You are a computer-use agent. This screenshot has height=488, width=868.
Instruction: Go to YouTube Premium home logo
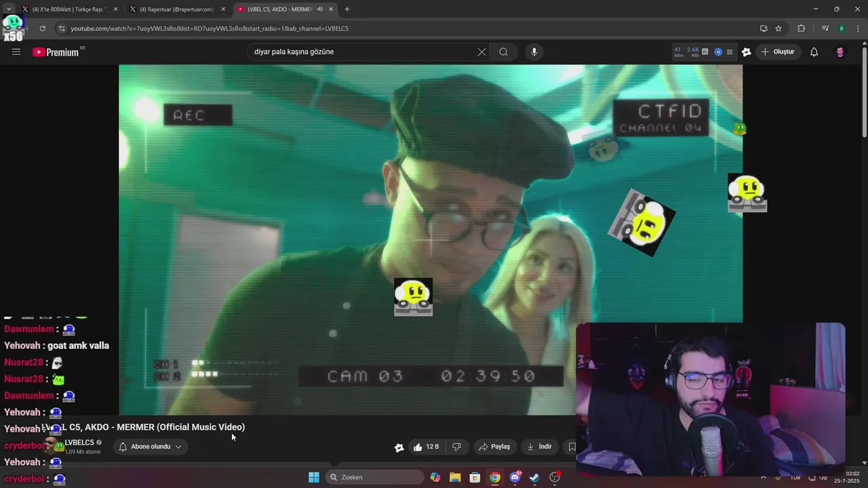[x=56, y=52]
